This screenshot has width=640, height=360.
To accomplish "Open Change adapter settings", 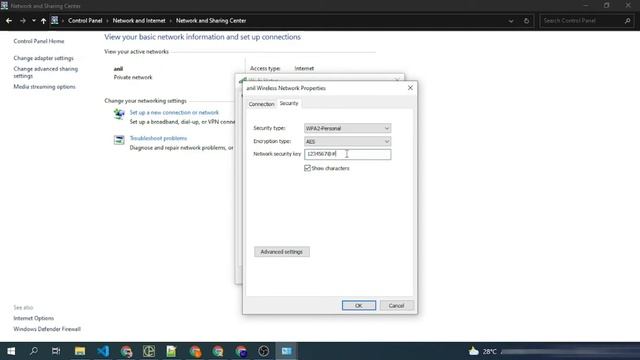I will pyautogui.click(x=43, y=58).
